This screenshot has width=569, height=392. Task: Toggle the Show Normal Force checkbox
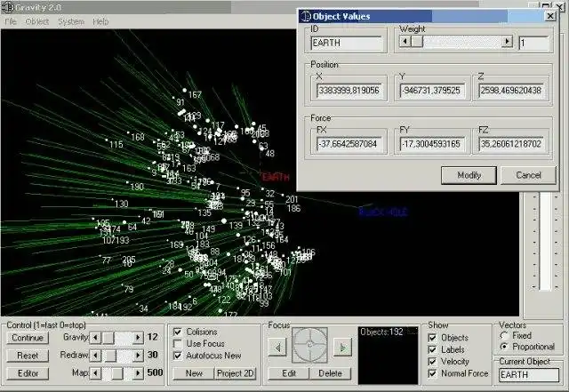[432, 373]
